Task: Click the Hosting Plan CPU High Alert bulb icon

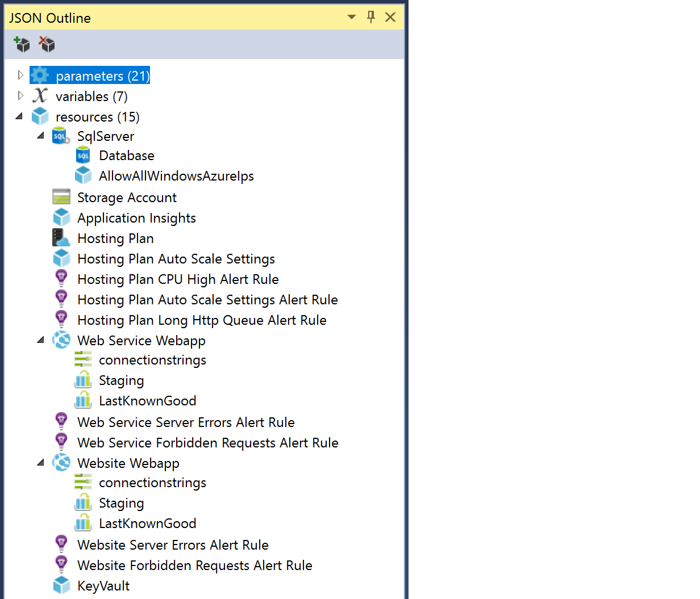Action: click(x=61, y=279)
